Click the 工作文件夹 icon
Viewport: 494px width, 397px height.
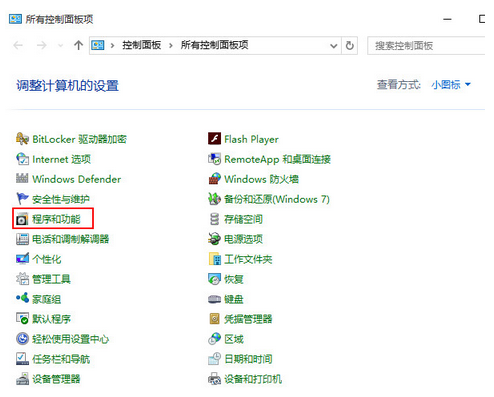(x=214, y=259)
